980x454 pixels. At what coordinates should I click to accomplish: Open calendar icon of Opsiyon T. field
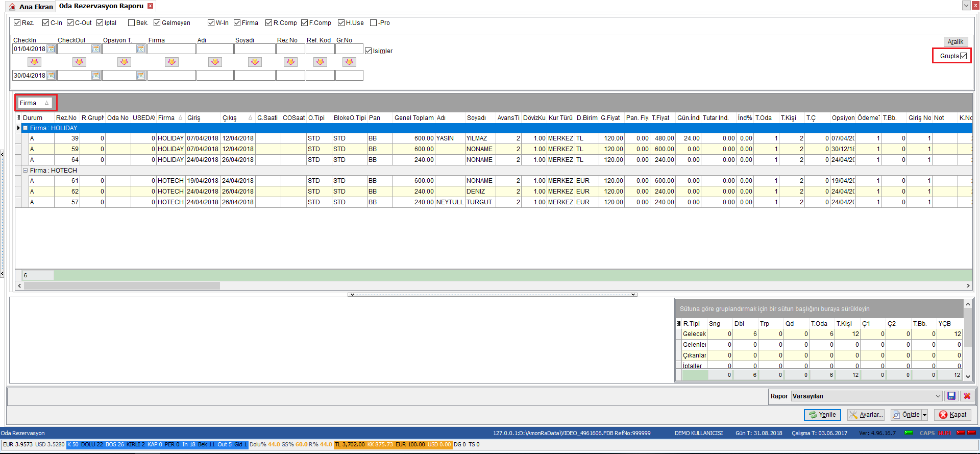point(141,49)
